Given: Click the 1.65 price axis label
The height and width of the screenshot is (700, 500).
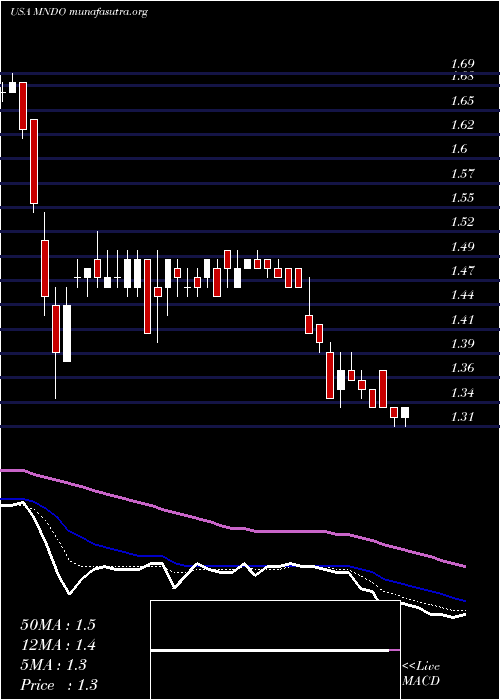Looking at the screenshot, I should tap(462, 101).
